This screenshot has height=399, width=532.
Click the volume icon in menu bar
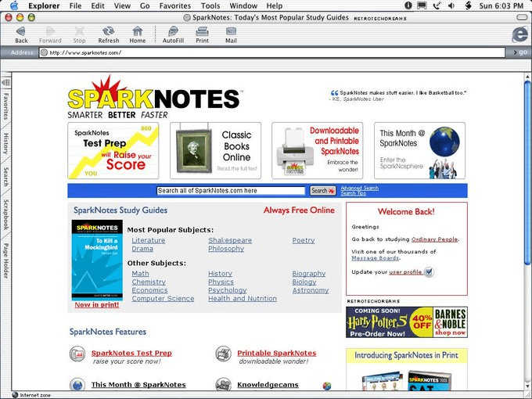(x=451, y=5)
